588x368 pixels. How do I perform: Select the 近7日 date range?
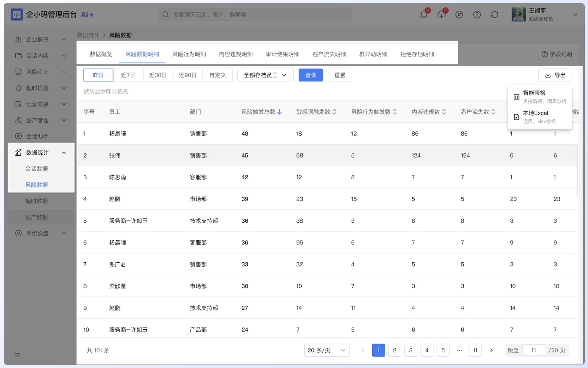[x=128, y=75]
